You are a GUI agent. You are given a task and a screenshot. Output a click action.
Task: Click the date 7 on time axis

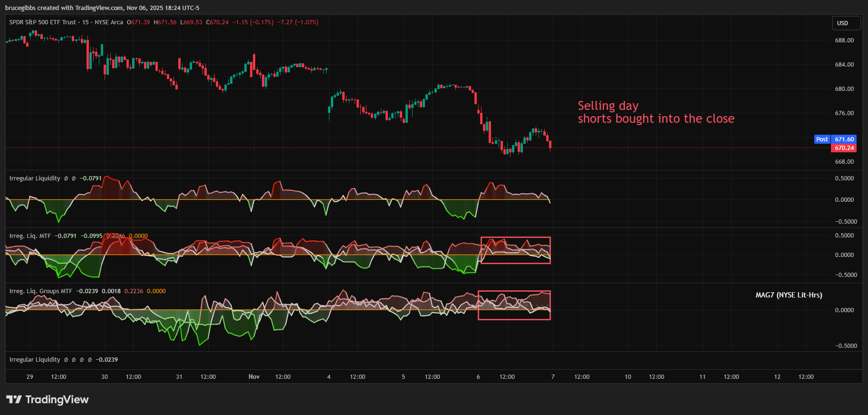click(553, 377)
